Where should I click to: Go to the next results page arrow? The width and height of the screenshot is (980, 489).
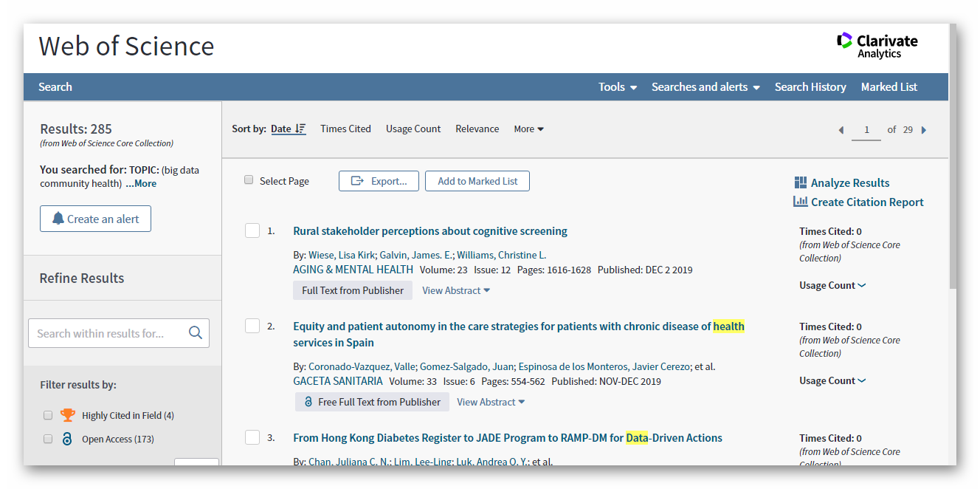[x=924, y=130]
